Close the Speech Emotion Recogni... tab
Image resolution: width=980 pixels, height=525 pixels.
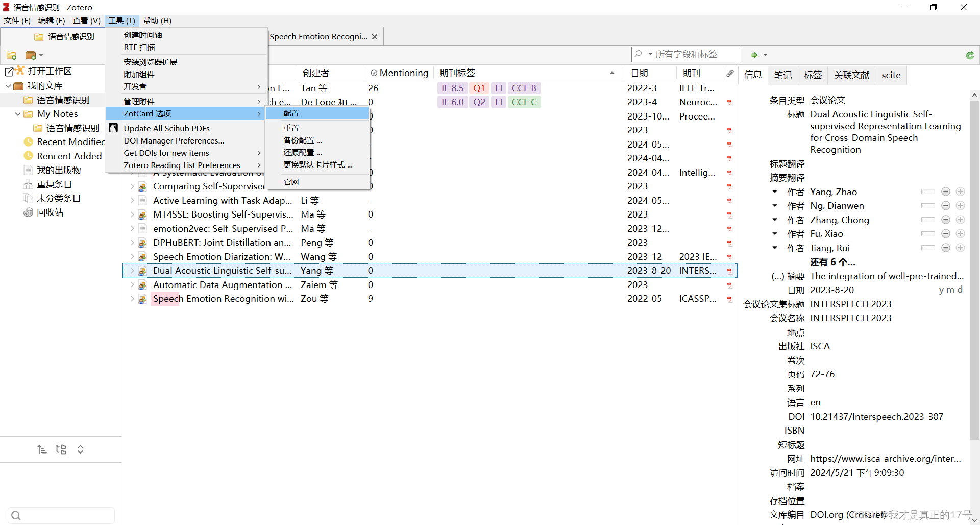coord(375,37)
